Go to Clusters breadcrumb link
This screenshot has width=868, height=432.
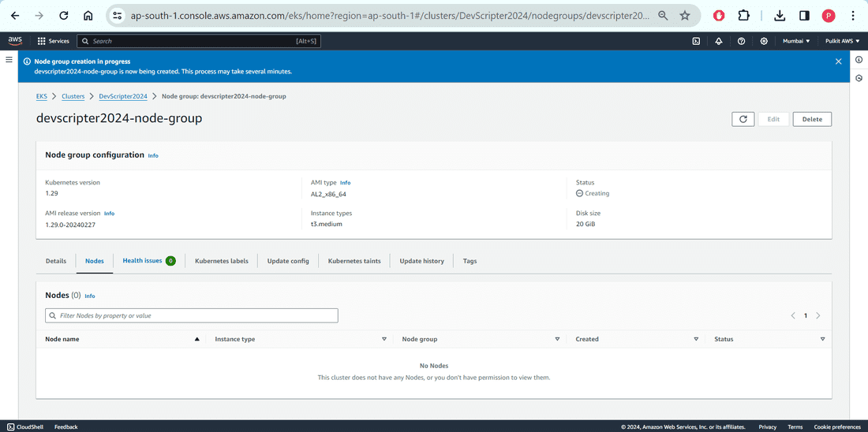(73, 96)
